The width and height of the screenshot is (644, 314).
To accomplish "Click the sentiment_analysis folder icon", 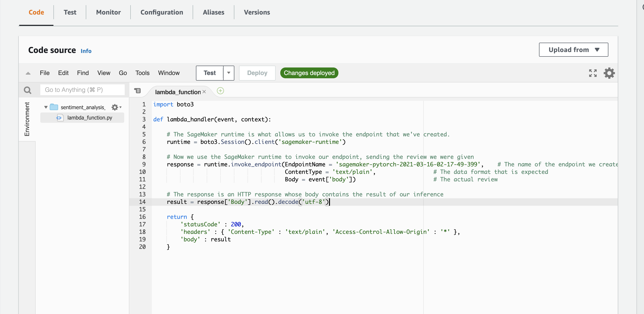I will click(x=54, y=107).
